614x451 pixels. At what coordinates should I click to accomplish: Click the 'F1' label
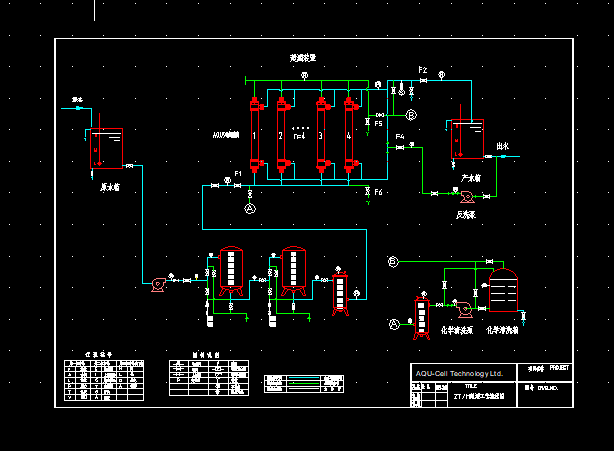pos(238,173)
